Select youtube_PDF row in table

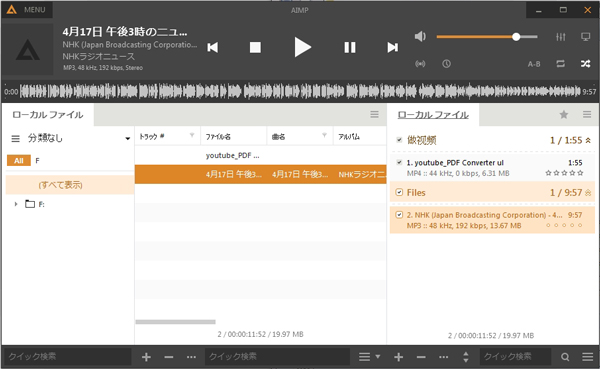point(260,155)
